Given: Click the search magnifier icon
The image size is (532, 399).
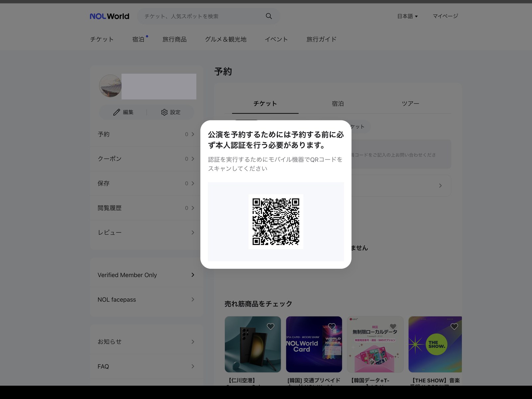Looking at the screenshot, I should (x=269, y=16).
